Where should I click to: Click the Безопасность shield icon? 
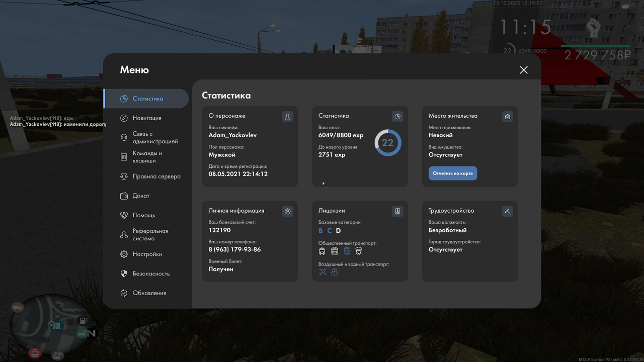123,274
